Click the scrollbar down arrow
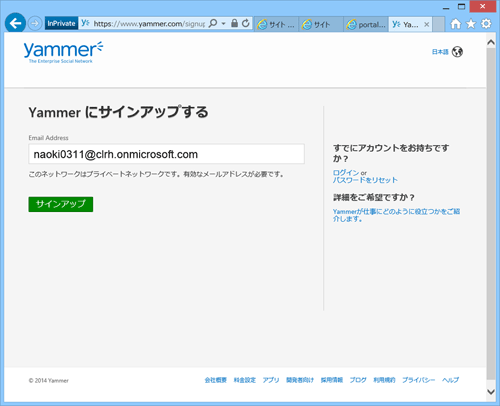The image size is (500, 406). point(491,392)
